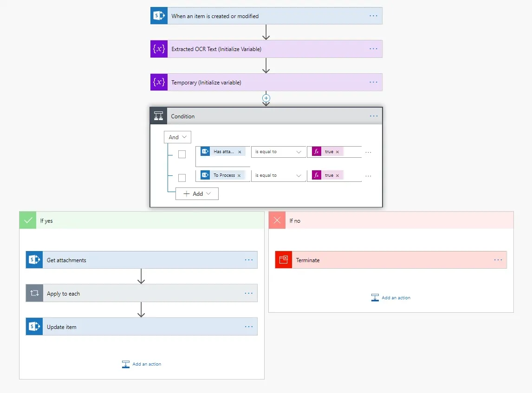Click the SharePoint trigger icon on the trigger card
The image size is (532, 393).
coord(158,15)
